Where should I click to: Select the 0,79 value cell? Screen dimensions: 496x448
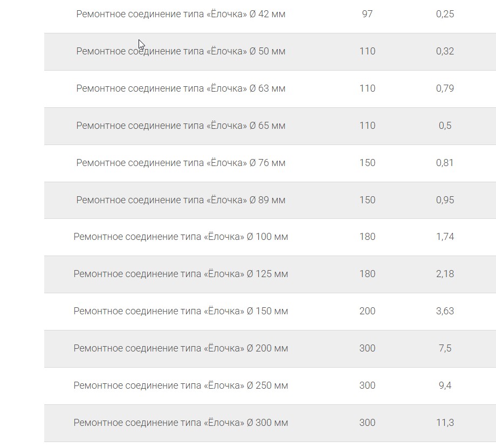[445, 88]
